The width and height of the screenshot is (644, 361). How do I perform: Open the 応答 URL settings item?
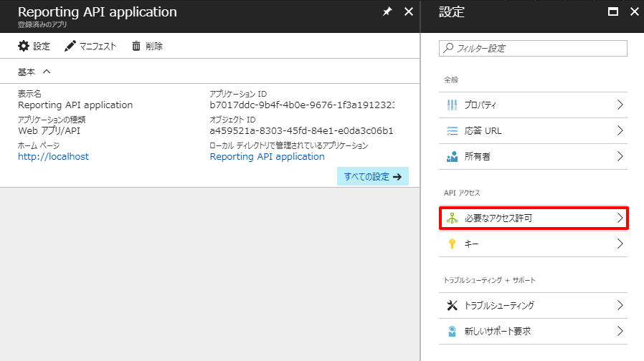533,131
